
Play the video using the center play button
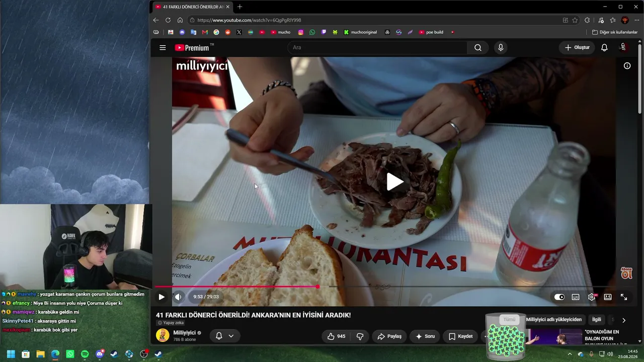(395, 182)
